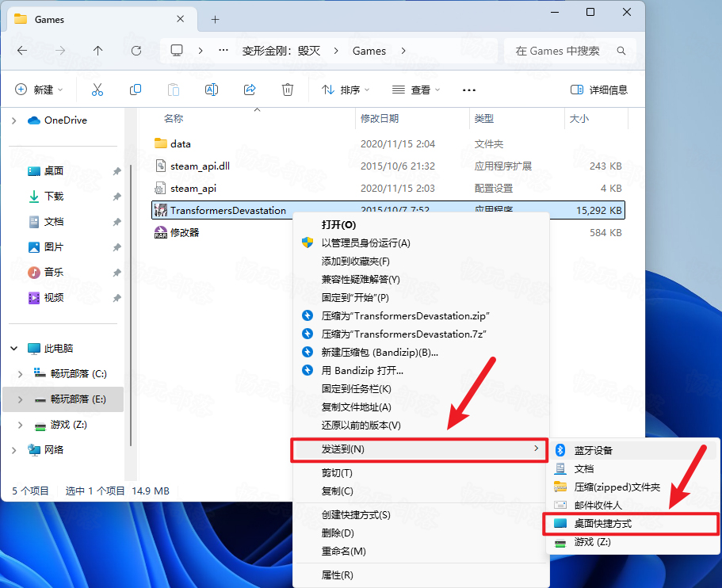This screenshot has height=588, width=722.
Task: Click the Rename icon in toolbar
Action: [212, 90]
